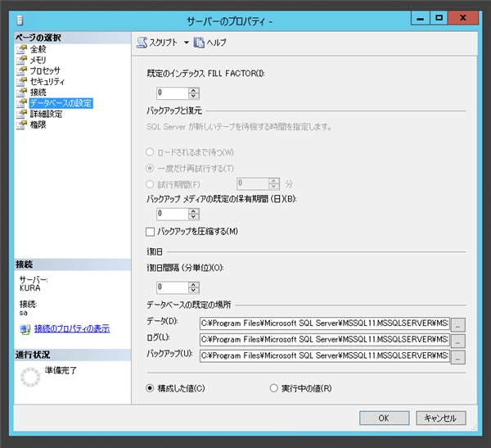Maximize the server properties window

tap(439, 18)
